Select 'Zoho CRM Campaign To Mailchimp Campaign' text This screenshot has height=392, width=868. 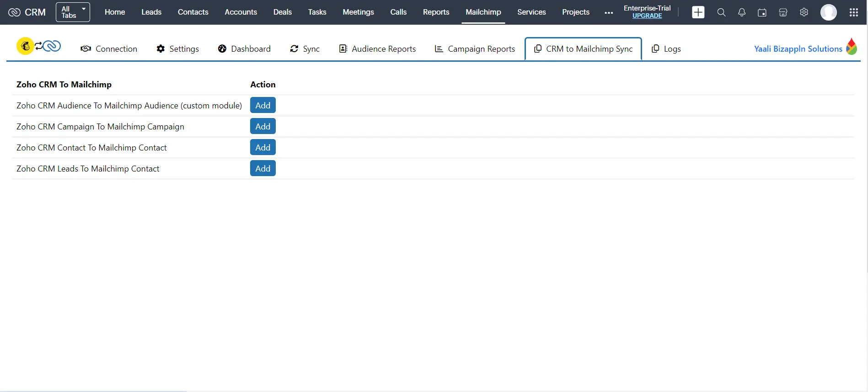coord(100,127)
